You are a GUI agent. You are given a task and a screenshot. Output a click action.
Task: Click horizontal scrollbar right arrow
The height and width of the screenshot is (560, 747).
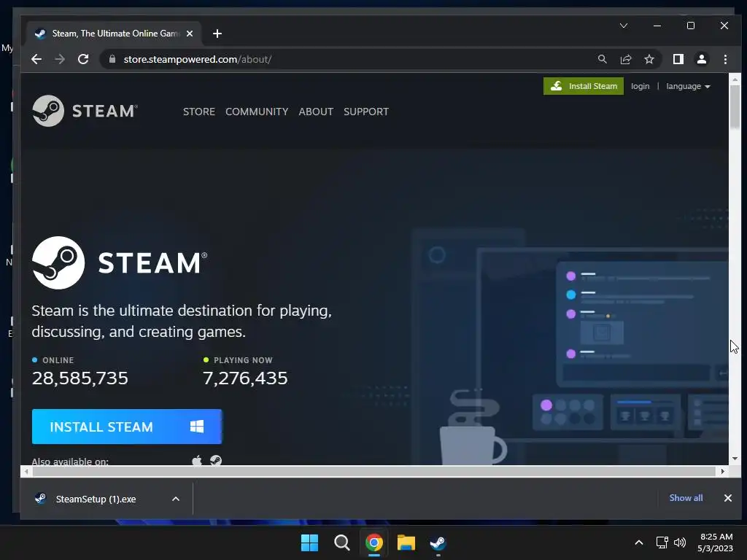coord(723,472)
